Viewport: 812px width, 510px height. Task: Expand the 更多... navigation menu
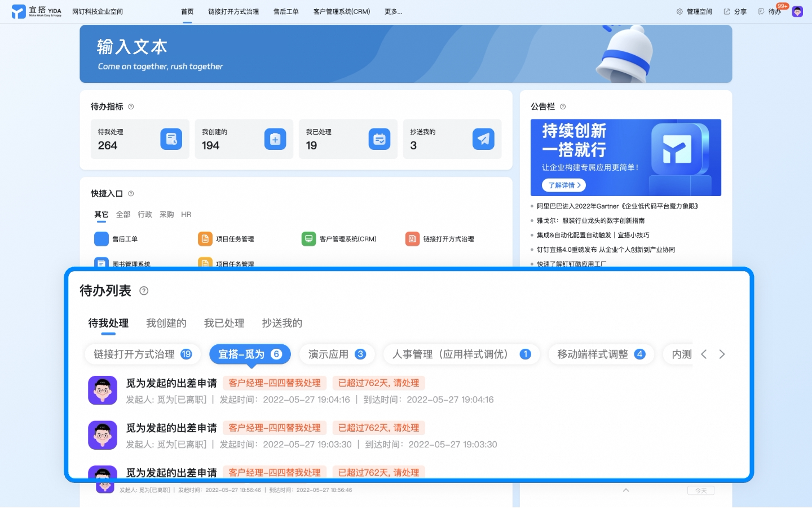394,11
